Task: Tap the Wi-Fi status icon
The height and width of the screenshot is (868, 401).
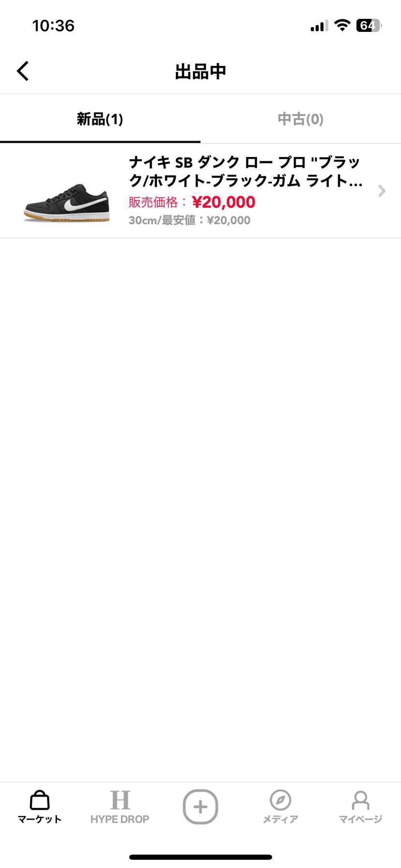Action: [342, 26]
